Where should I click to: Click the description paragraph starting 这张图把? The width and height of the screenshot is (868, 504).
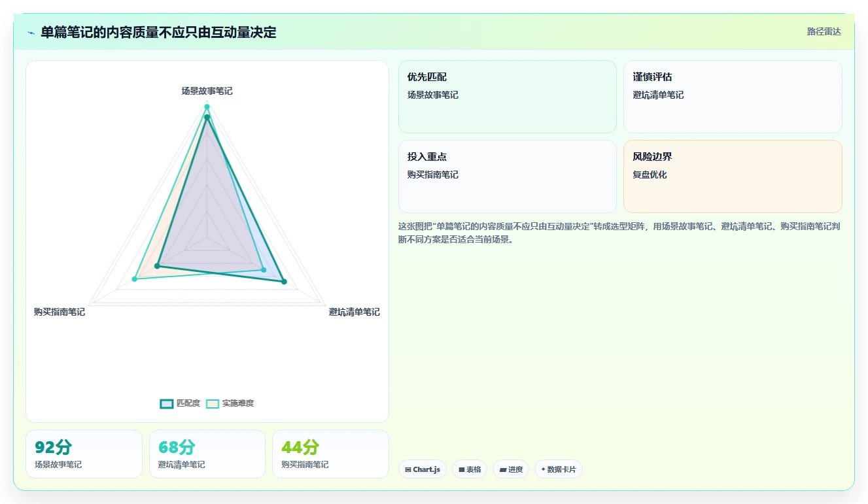click(x=619, y=233)
